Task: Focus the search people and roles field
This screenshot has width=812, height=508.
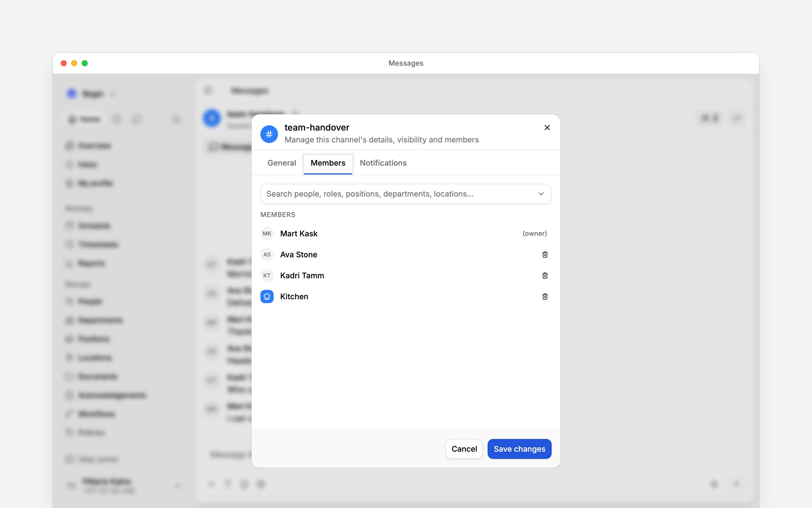Action: point(406,194)
